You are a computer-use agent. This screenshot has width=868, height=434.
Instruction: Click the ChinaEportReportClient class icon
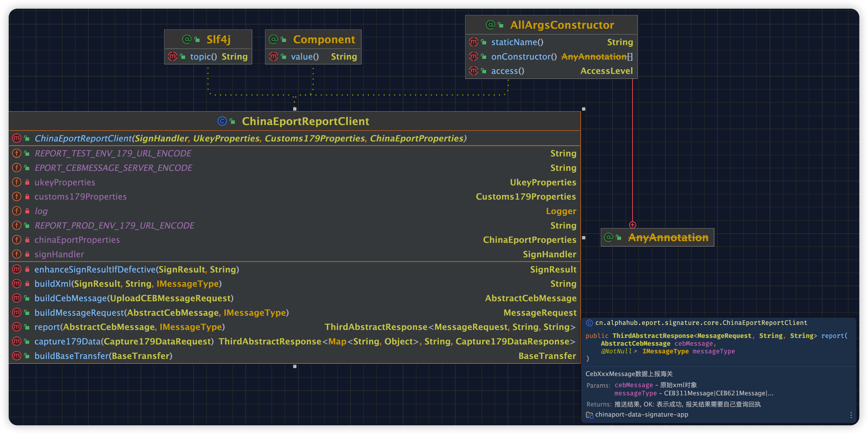pyautogui.click(x=222, y=121)
